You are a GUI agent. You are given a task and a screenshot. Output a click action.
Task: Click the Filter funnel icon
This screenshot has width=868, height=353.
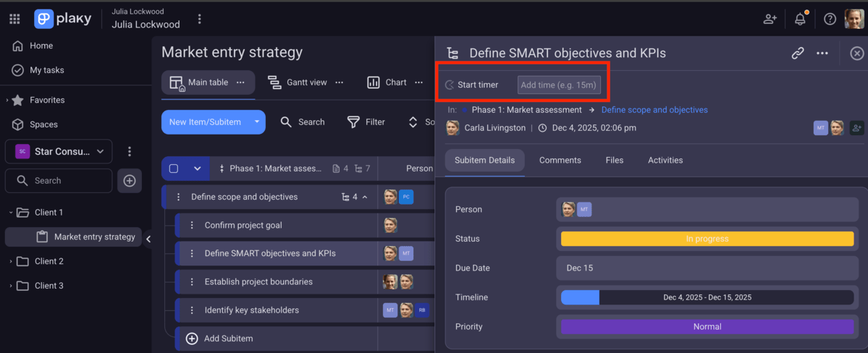tap(353, 122)
